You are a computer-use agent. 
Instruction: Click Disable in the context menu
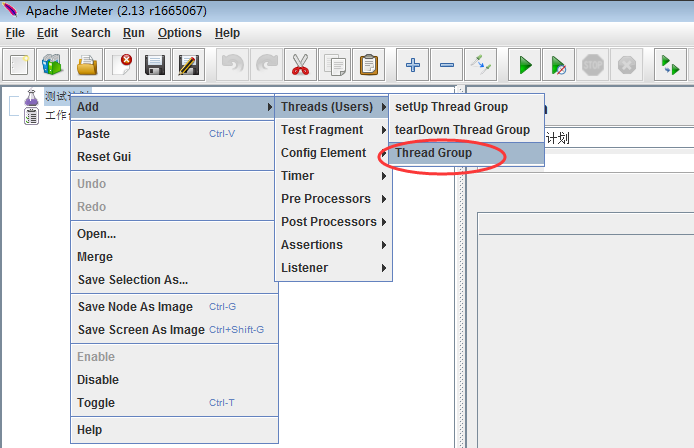point(174,380)
